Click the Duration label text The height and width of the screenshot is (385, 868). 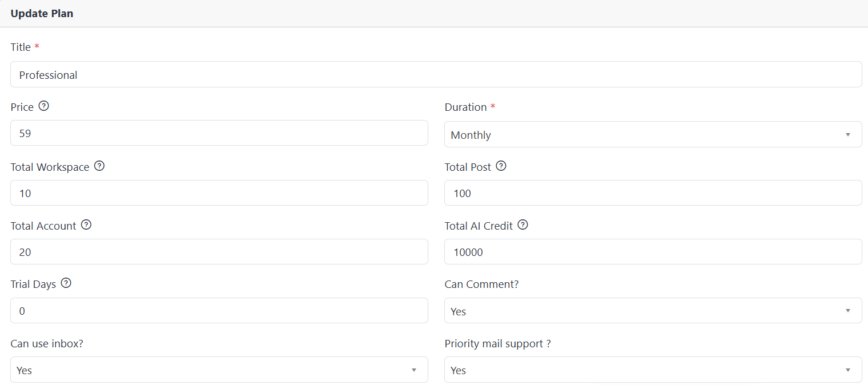click(x=466, y=107)
